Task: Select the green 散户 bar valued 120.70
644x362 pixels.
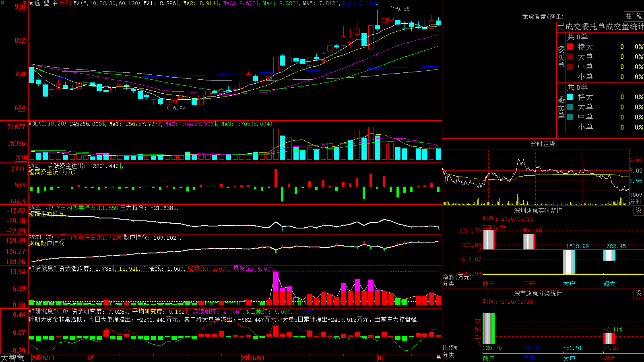Action: 489,329
